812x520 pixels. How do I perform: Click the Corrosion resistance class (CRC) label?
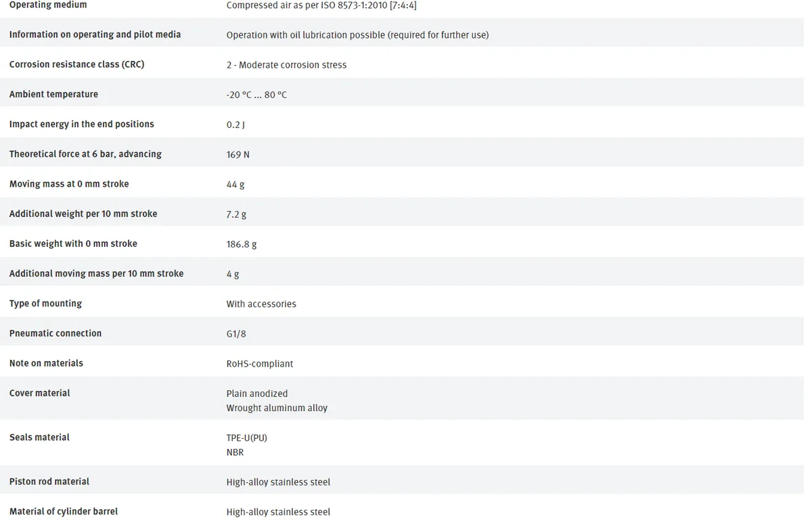(x=76, y=64)
